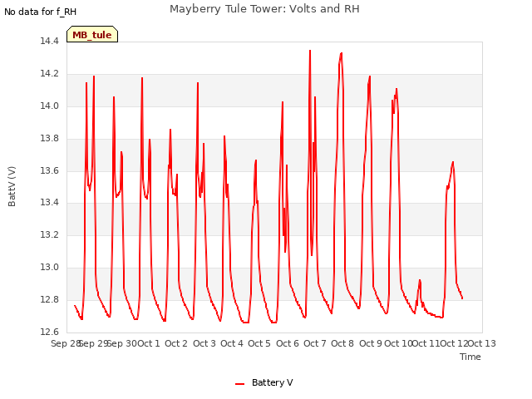Click the Oct 3 x-axis label
This screenshot has height=399, width=532.
204,343
